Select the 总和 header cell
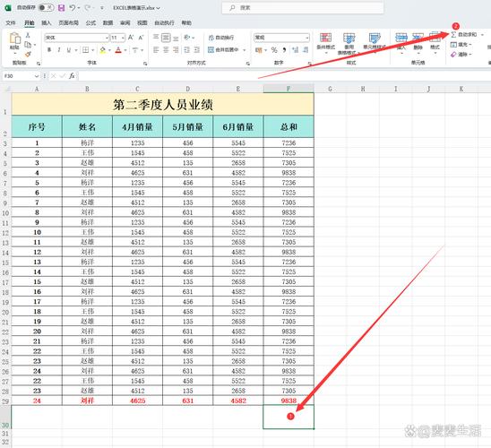Image resolution: width=491 pixels, height=448 pixels. [289, 127]
